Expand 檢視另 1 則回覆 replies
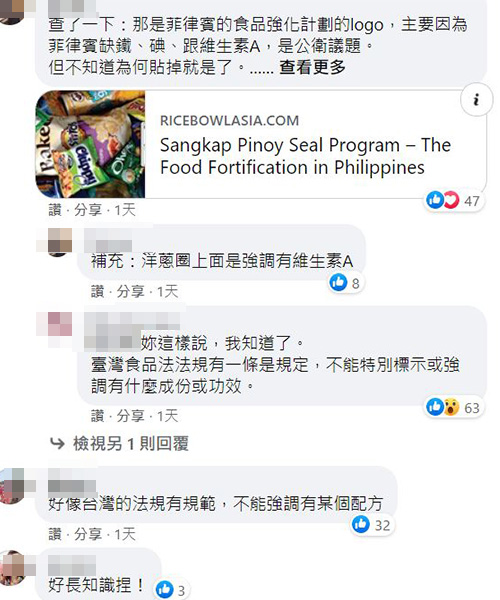The image size is (500, 600). tap(131, 444)
